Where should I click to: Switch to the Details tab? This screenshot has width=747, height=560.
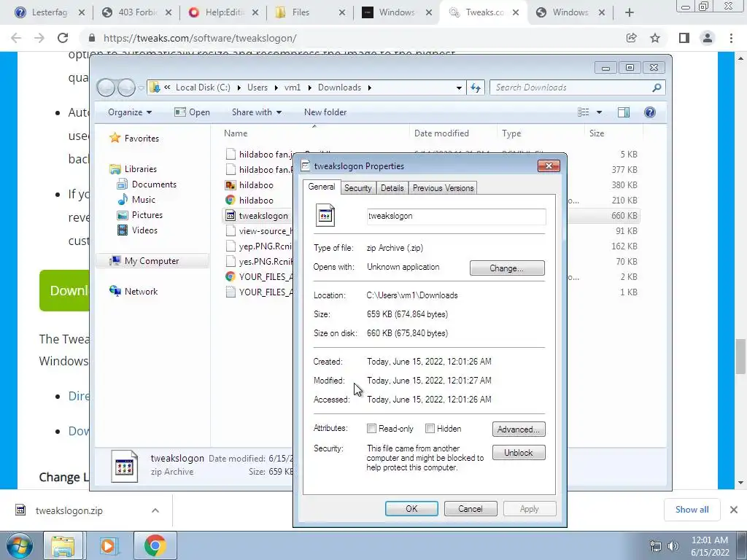(x=392, y=188)
